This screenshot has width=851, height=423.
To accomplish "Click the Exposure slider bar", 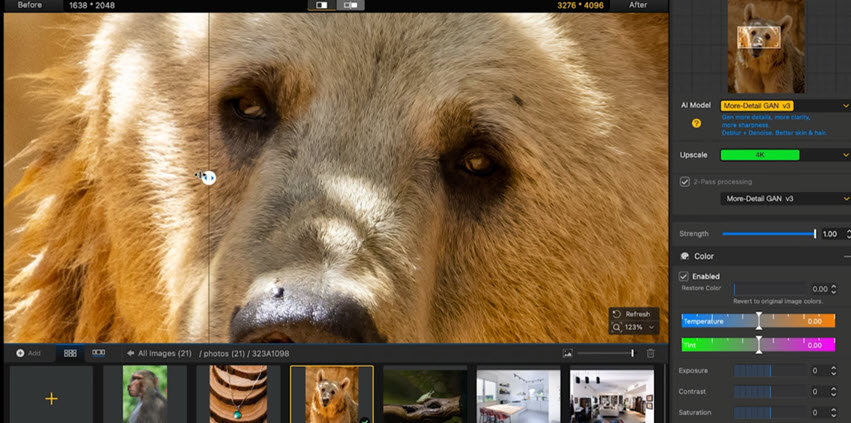I will (x=771, y=371).
